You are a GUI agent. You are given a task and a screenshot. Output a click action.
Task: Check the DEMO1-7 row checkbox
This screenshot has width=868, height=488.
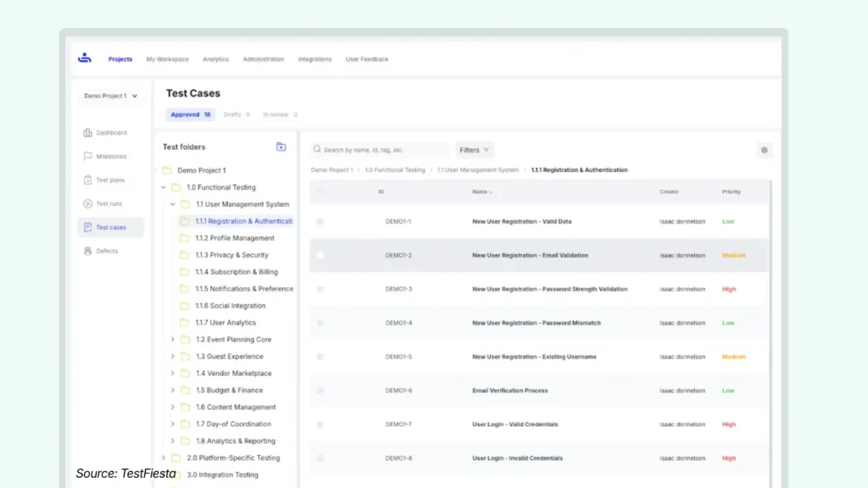[x=320, y=424]
